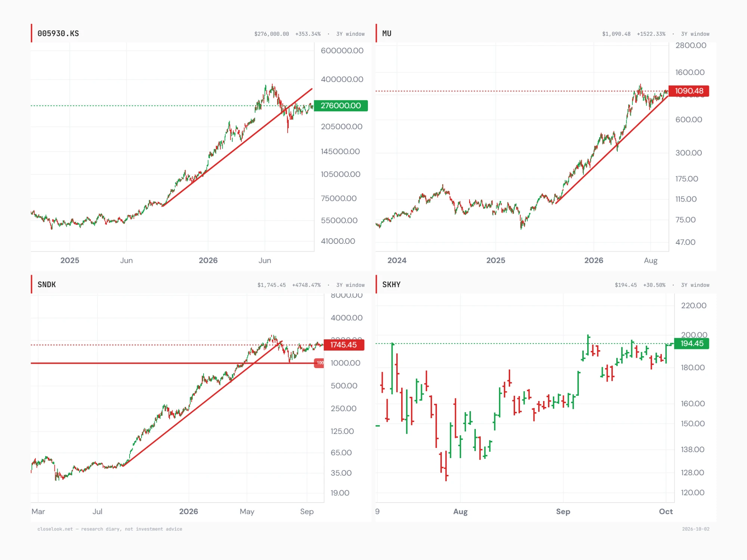Select the $1,745.45 header price
This screenshot has height=560, width=747.
point(272,285)
